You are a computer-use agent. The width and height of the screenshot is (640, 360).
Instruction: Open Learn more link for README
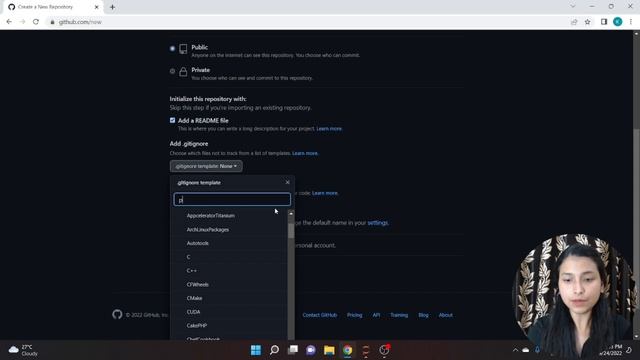point(329,129)
